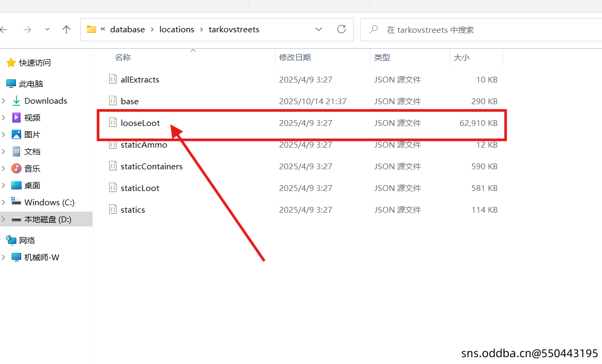Viewport: 602px width, 364px height.
Task: Click the Windows (C:) drive icon
Action: (16, 202)
